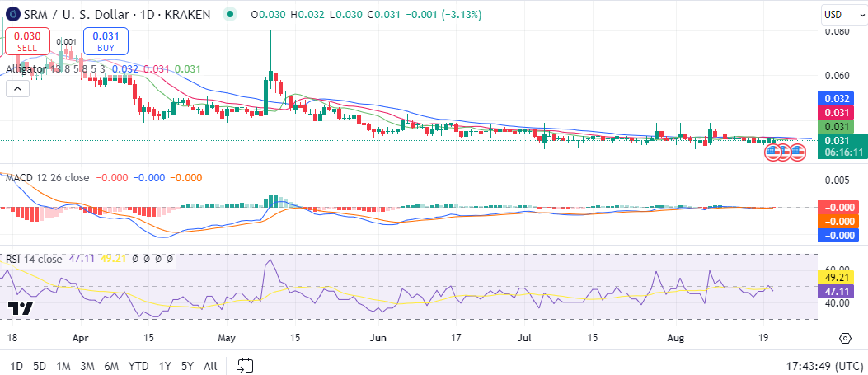Image resolution: width=868 pixels, height=375 pixels.
Task: Click the 0.030 SELL button
Action: [x=26, y=41]
